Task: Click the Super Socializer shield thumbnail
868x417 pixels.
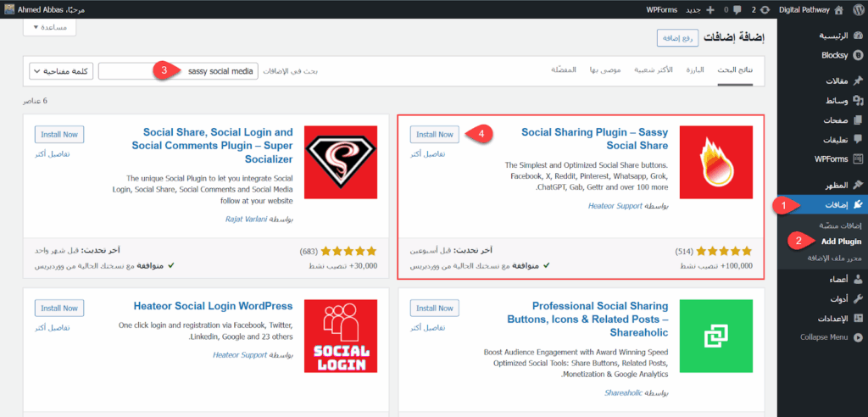Action: 341,162
